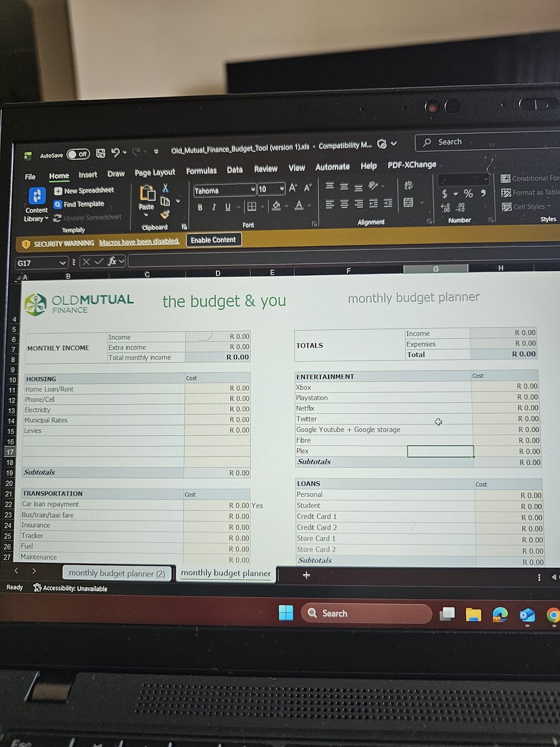Click the Fill Color bucket icon
Viewport: 560px width, 747px height.
(277, 206)
